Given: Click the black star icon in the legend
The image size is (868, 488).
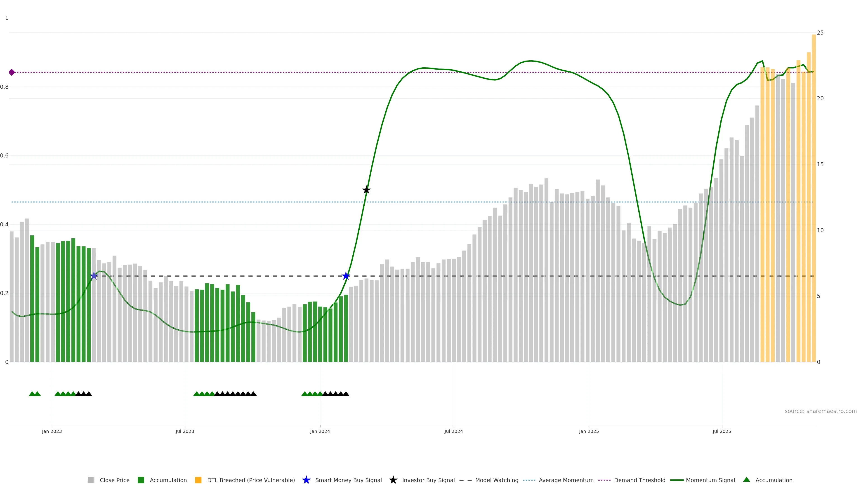Looking at the screenshot, I should (x=393, y=480).
